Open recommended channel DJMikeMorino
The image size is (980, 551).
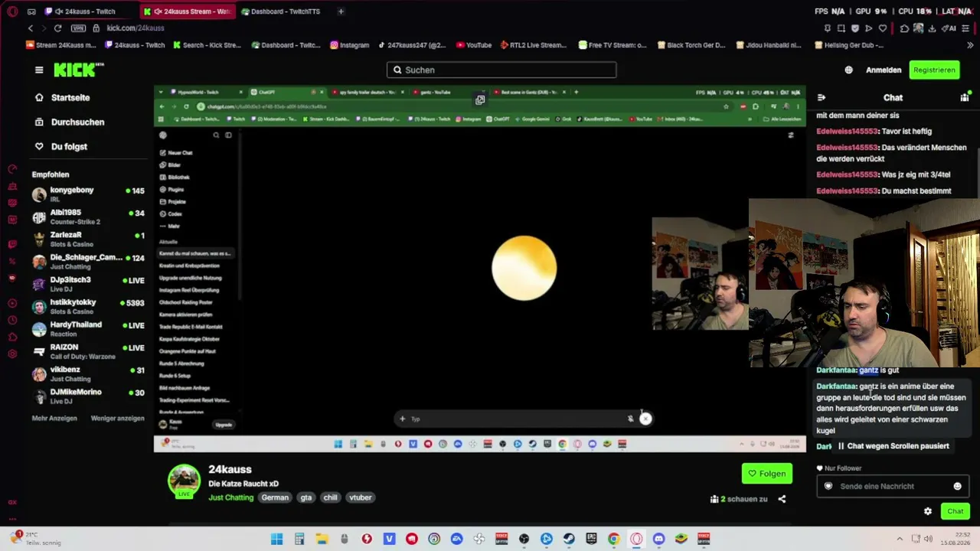88,396
